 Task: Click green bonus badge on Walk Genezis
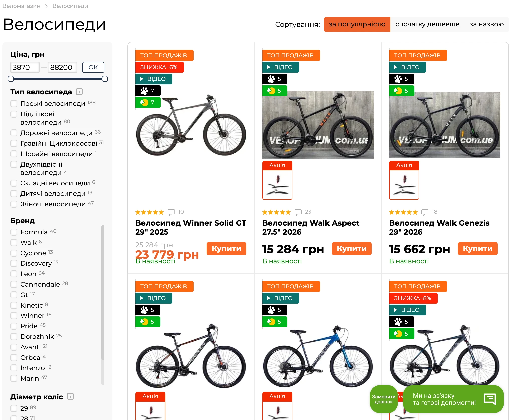click(401, 91)
